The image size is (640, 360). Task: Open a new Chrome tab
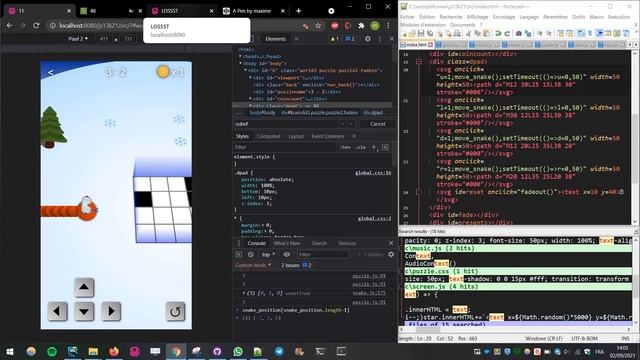click(x=298, y=11)
